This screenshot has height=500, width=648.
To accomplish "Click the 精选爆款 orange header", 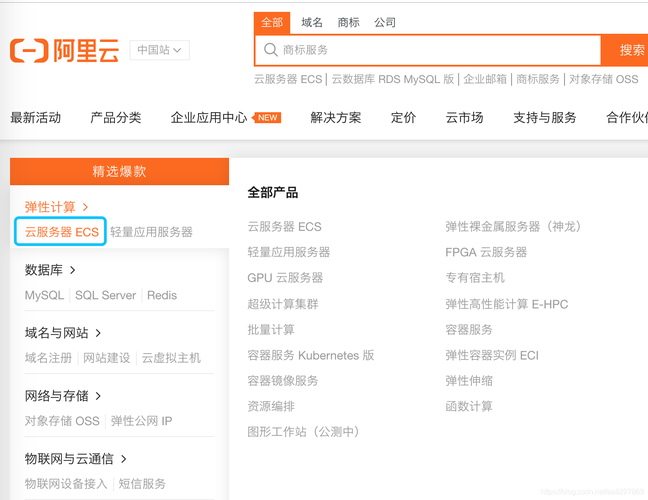I will coord(119,171).
